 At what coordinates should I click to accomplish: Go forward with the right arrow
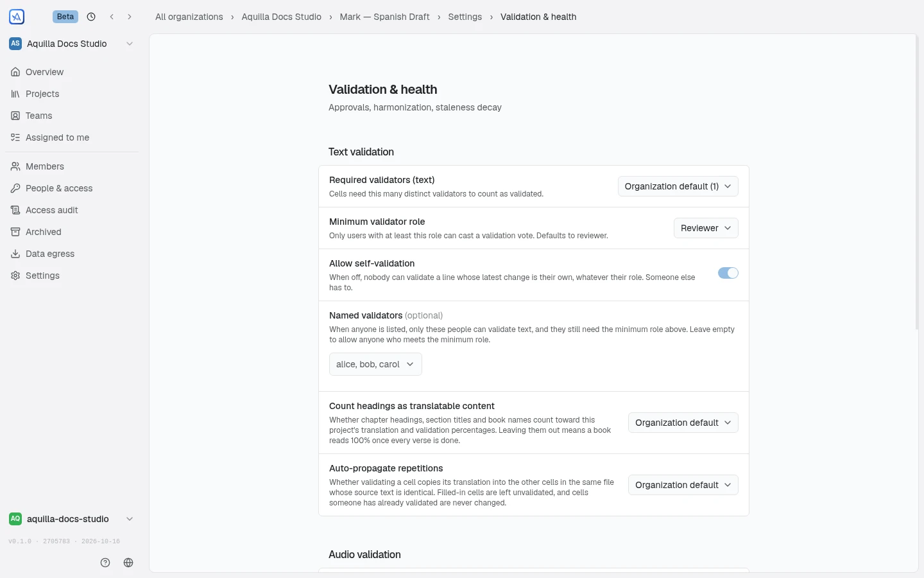pyautogui.click(x=130, y=17)
